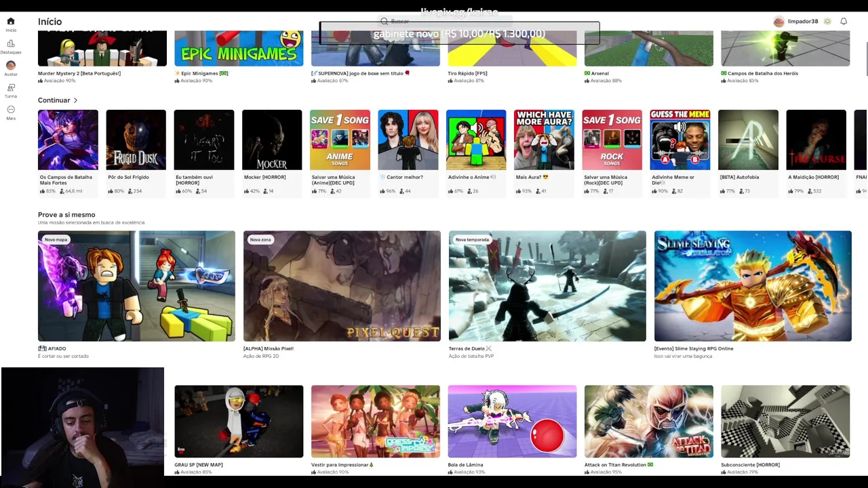This screenshot has width=868, height=488.
Task: Open the Bola de Lâmina thumbnail
Action: click(512, 422)
